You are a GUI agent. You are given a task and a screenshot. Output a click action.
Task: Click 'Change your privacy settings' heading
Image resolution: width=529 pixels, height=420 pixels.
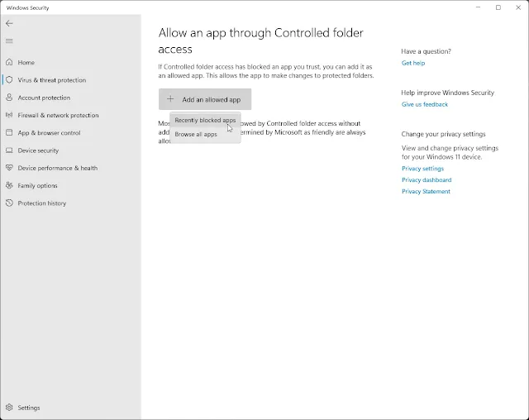click(443, 134)
